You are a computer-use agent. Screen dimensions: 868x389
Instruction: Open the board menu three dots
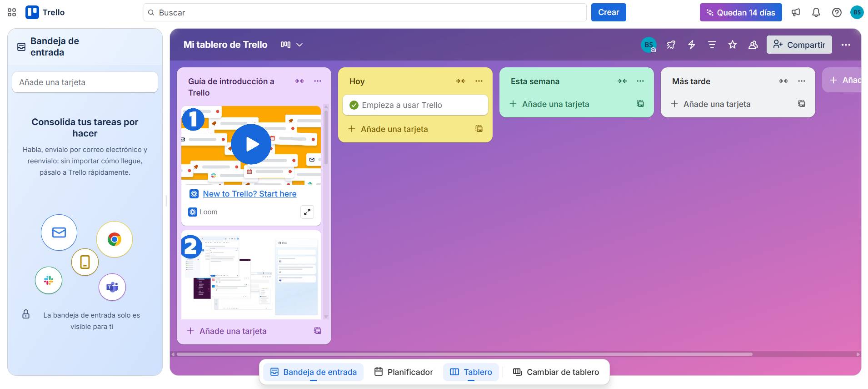[x=846, y=45]
